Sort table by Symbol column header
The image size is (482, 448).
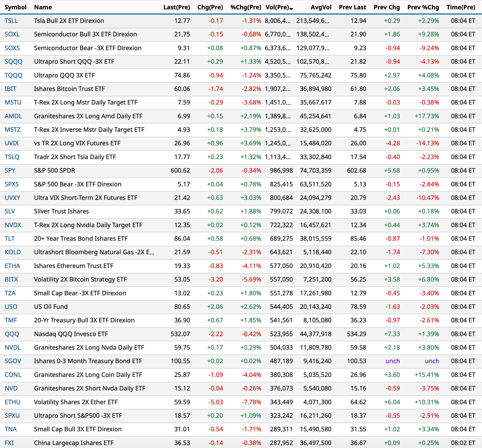[x=15, y=7]
